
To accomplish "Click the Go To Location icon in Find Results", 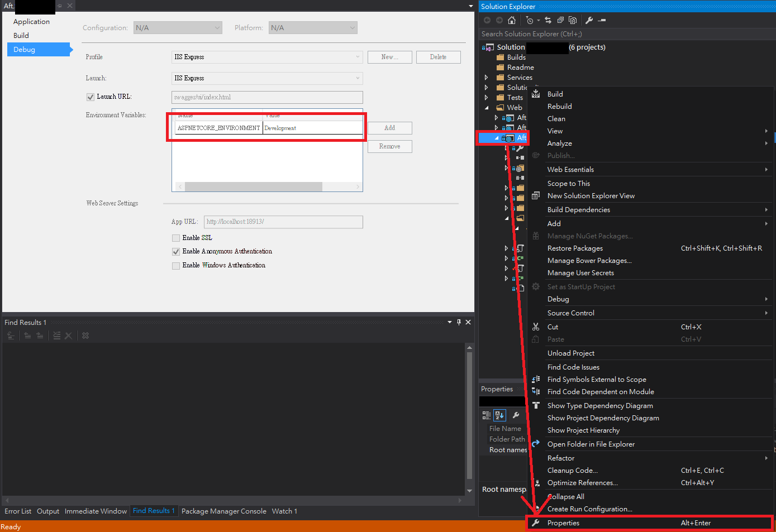I will tap(11, 336).
